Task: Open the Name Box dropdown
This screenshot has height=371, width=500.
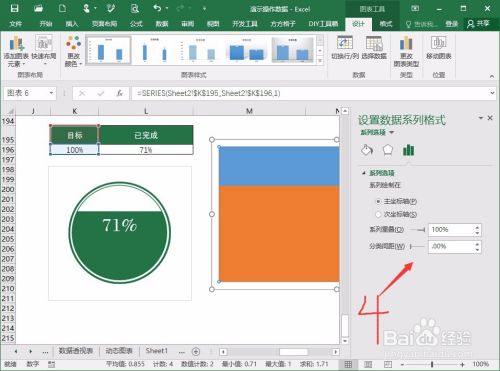Action: coord(51,93)
